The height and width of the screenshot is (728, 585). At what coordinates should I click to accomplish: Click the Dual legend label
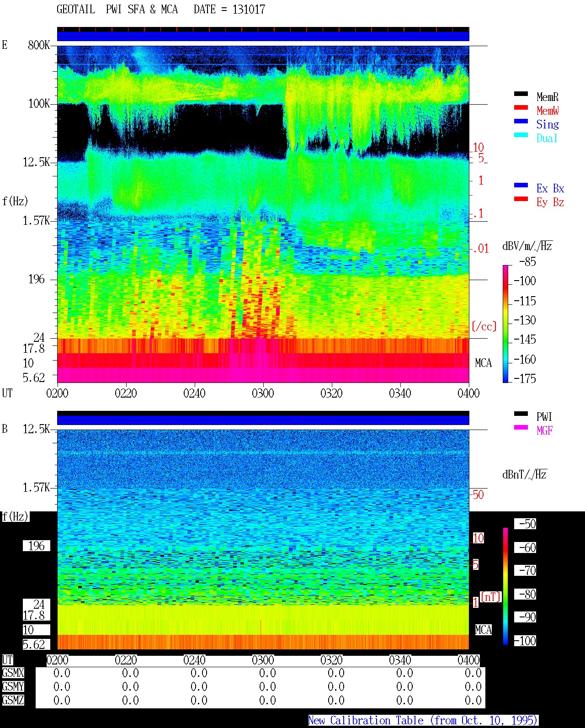click(x=548, y=138)
